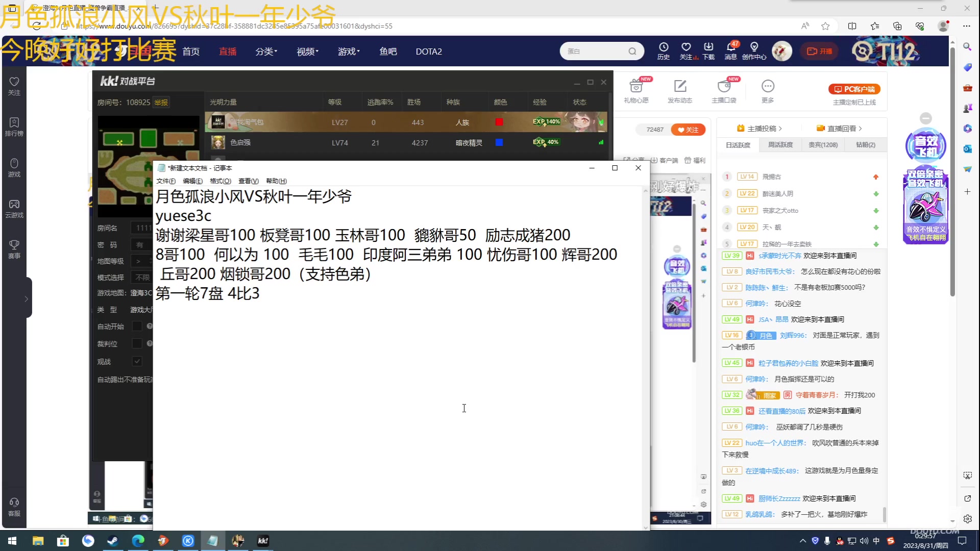Go to 首页 in Douyu navigation
Screen dimensions: 980x551
tap(191, 52)
